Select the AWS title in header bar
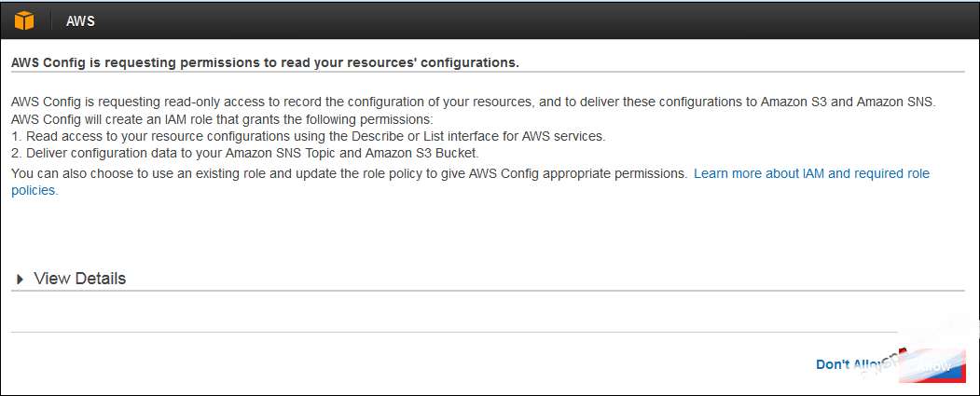 point(80,21)
